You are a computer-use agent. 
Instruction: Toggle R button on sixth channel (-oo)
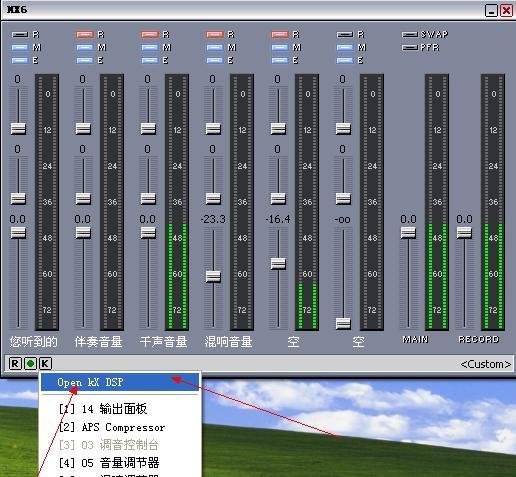tap(345, 34)
